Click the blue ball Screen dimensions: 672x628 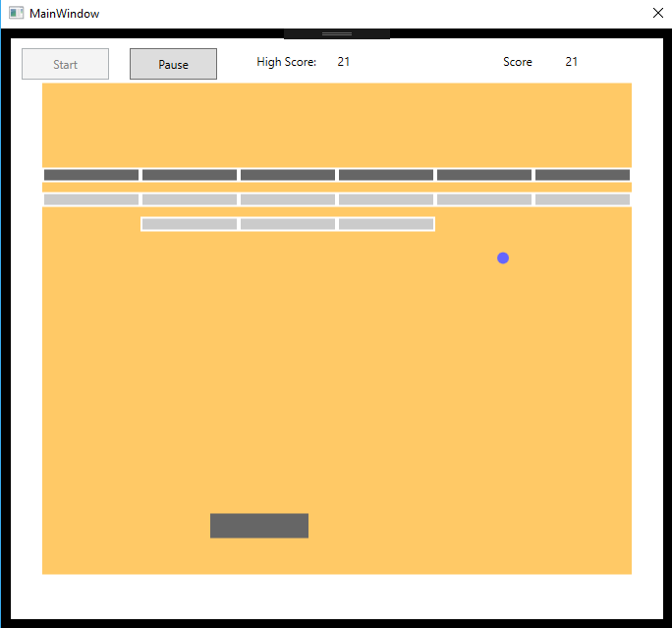click(503, 258)
